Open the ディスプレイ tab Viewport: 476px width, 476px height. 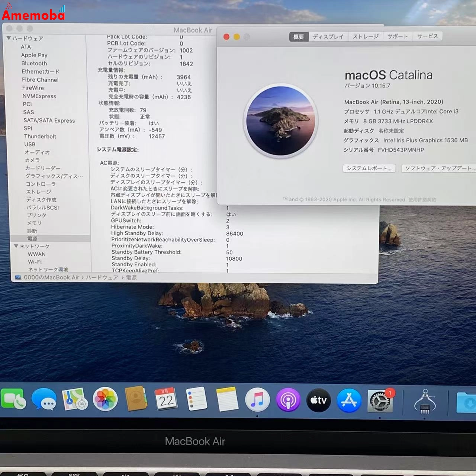328,36
